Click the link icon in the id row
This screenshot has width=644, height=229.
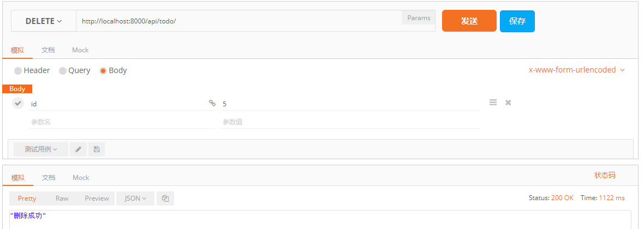(212, 104)
